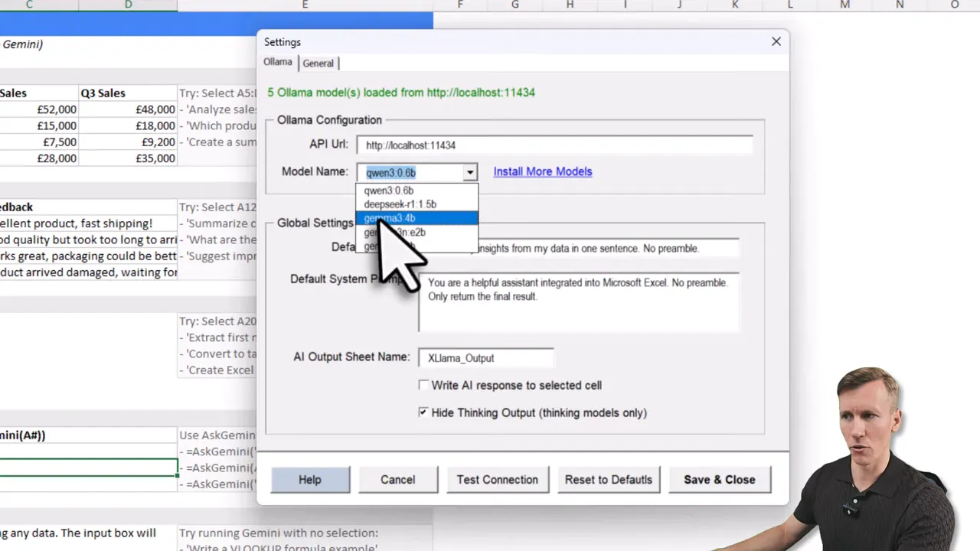Switch to the Ollama tab
This screenshot has width=980, height=551.
(277, 62)
